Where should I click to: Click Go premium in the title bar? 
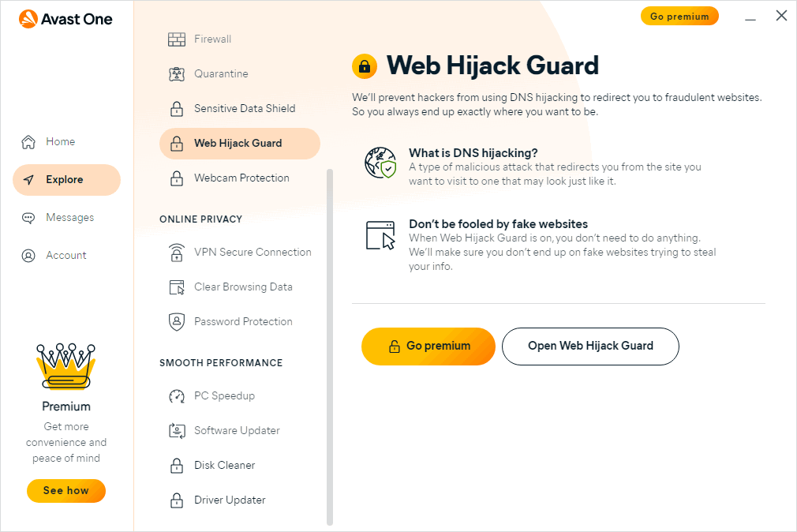[679, 17]
